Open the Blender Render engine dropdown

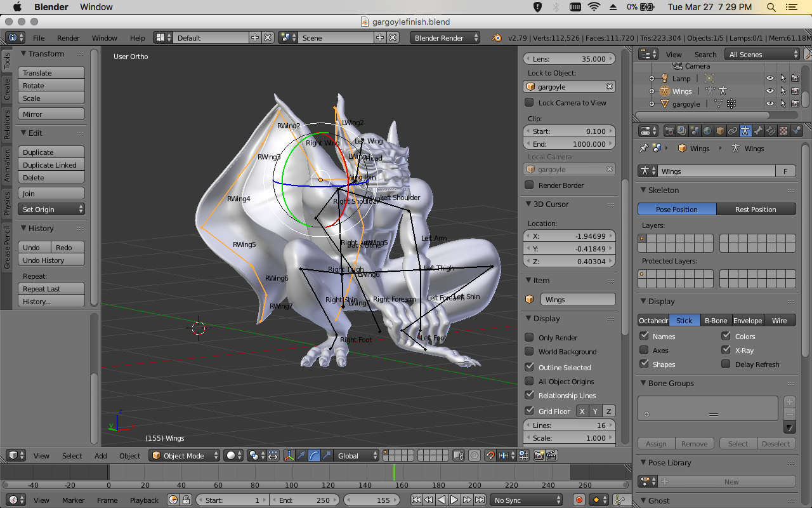[x=445, y=37]
